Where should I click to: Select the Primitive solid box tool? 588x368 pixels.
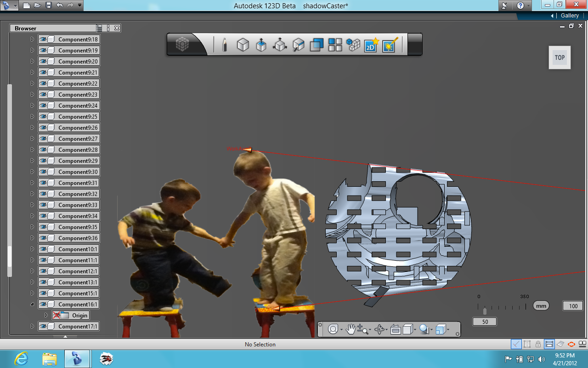[x=243, y=45]
